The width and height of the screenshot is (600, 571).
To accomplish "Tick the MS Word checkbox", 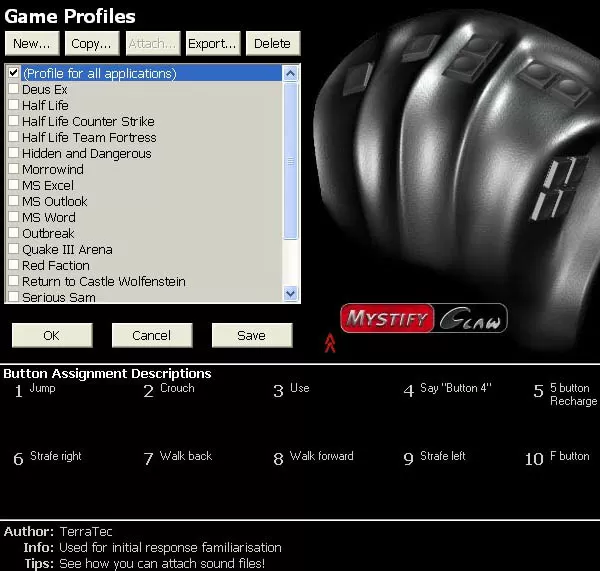I will pos(14,217).
